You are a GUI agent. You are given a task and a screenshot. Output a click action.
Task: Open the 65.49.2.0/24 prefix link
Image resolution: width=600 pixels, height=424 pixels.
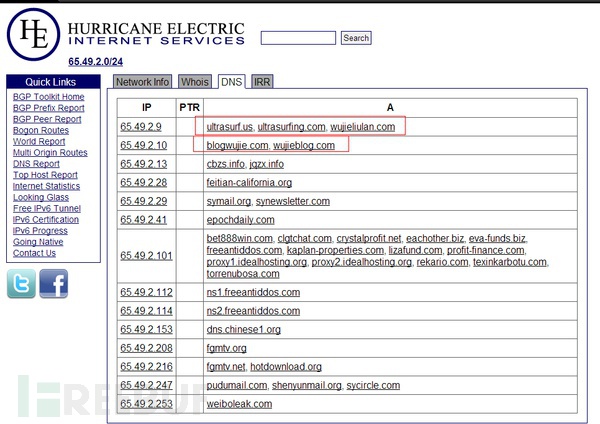pyautogui.click(x=96, y=62)
